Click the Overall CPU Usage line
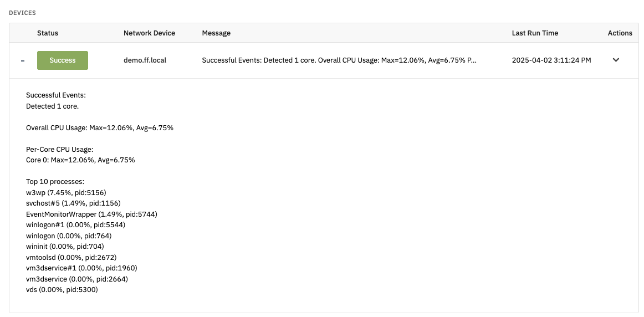Viewport: 644px width, 317px height. (x=100, y=127)
